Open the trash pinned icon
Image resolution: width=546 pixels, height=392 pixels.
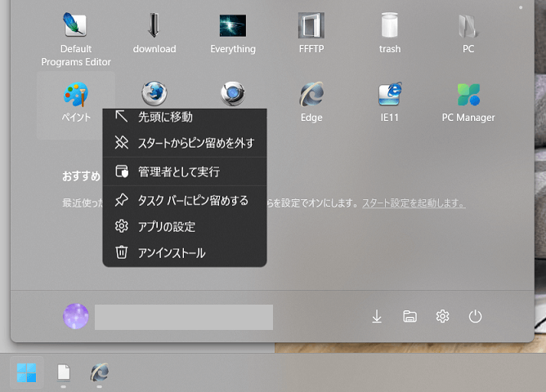coord(390,33)
